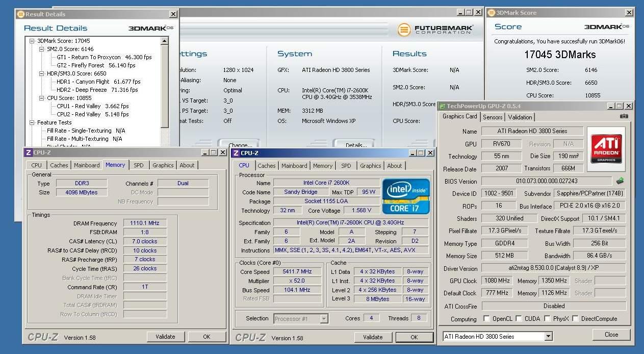The width and height of the screenshot is (644, 354).
Task: Click the Futuremark Corporation logo
Action: [x=435, y=30]
